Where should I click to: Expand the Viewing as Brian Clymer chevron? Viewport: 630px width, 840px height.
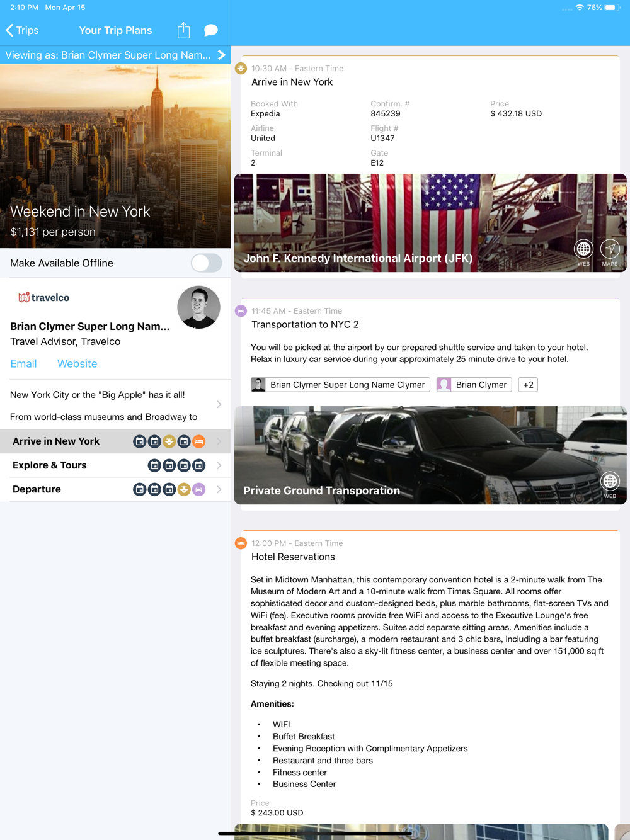tap(221, 55)
